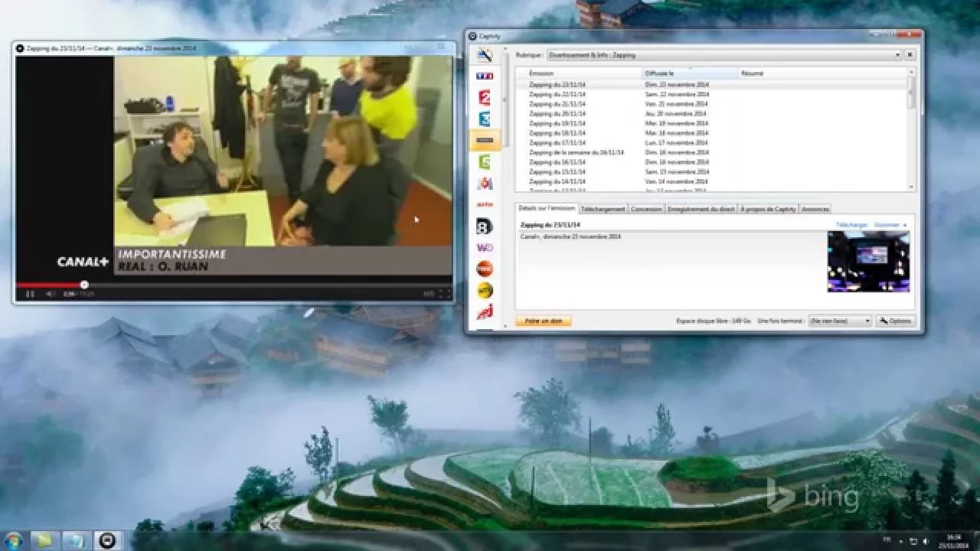Click the programme preview thumbnail
This screenshot has width=980, height=551.
tap(868, 261)
